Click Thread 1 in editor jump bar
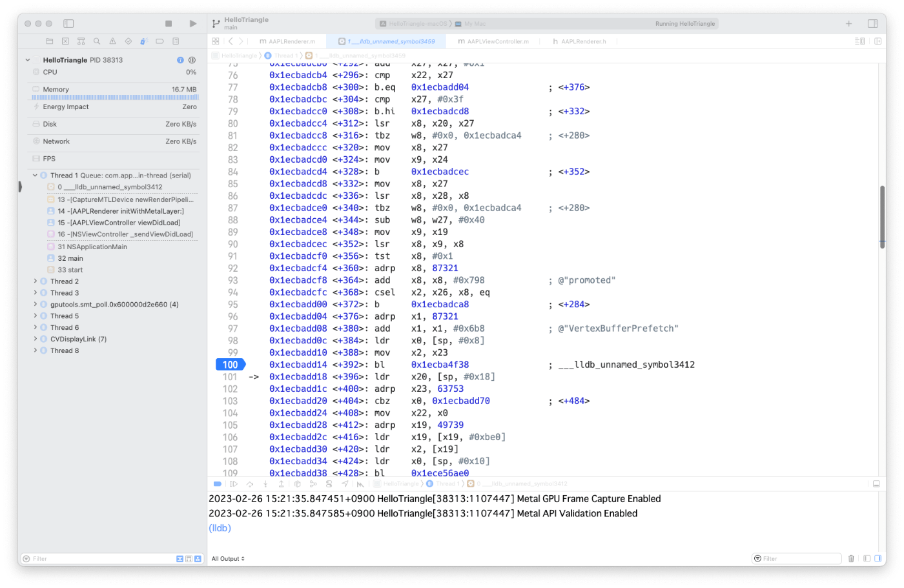Viewport: 904px width, 588px height. (281, 56)
